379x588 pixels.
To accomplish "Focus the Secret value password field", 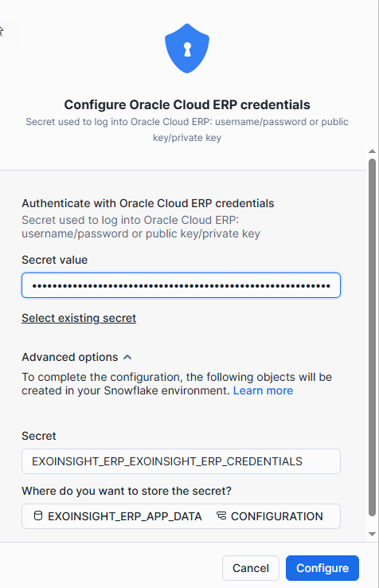I will point(181,285).
